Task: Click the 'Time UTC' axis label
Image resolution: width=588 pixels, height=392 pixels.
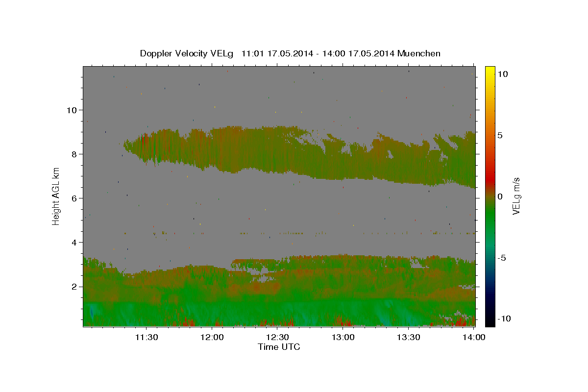Action: click(279, 347)
